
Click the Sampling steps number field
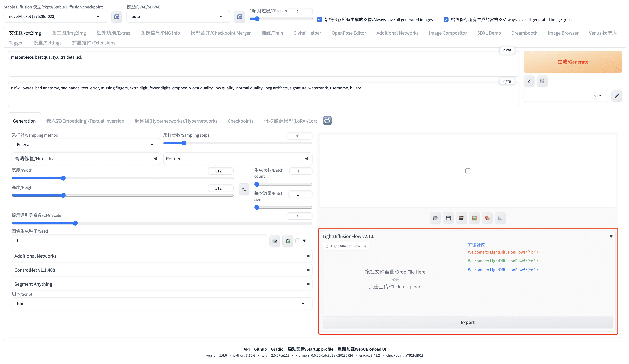299,136
